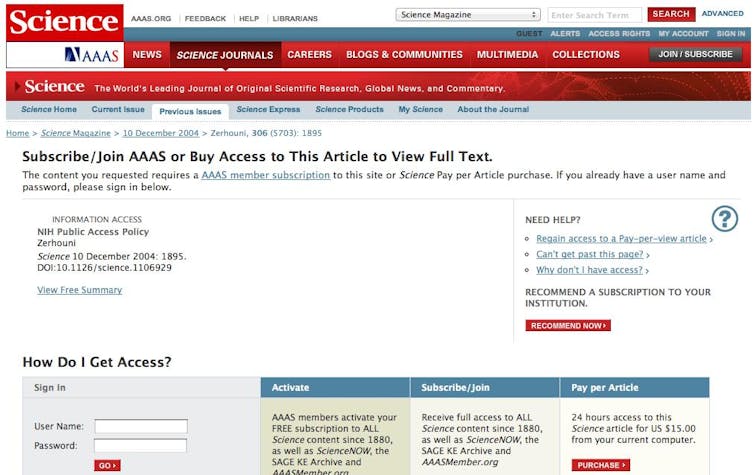Follow the AAAS member subscription link

[265, 175]
